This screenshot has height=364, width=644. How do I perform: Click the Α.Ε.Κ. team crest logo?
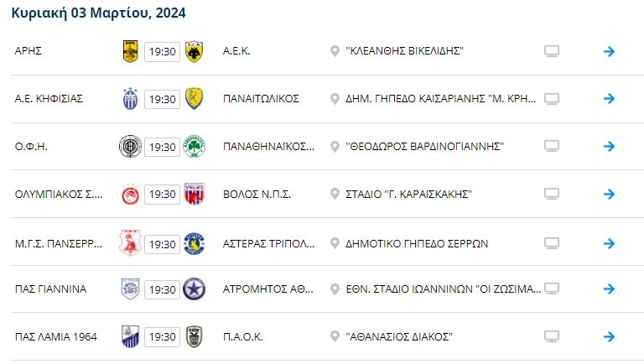(194, 51)
